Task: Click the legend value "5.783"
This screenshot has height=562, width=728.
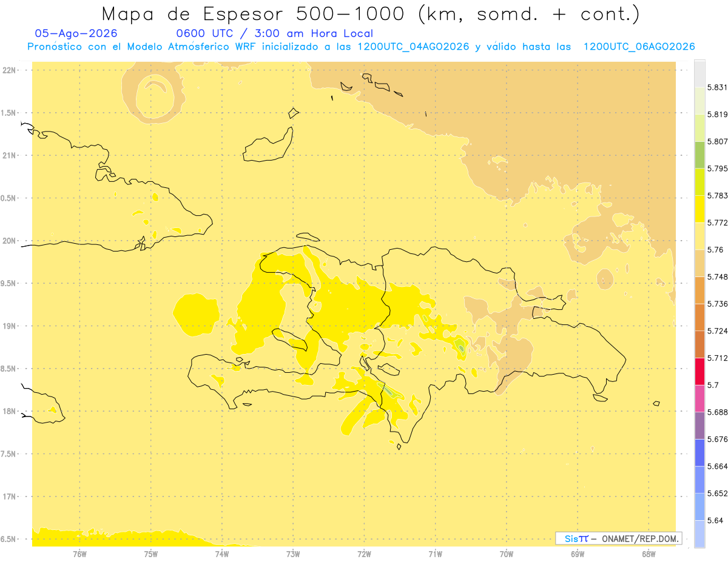Action: coord(717,195)
